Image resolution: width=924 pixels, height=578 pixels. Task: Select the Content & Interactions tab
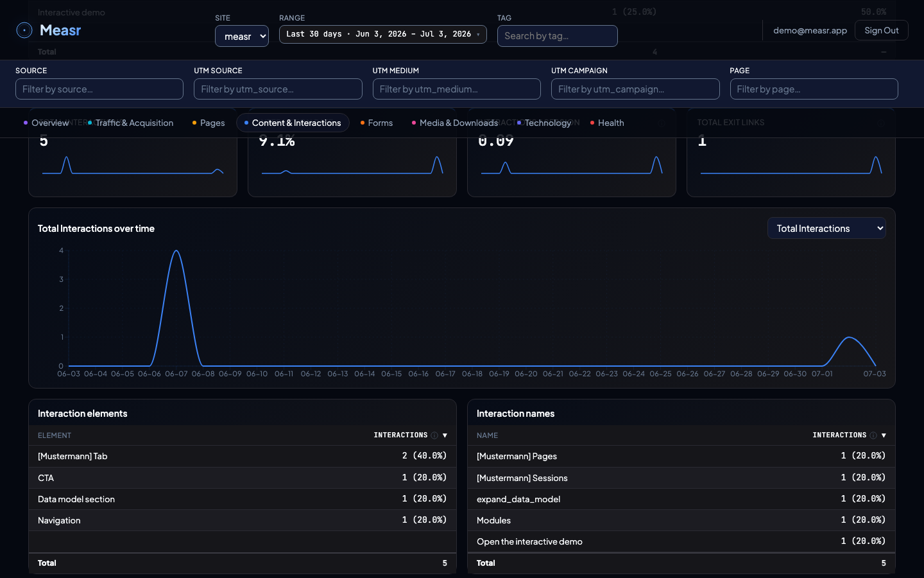293,123
